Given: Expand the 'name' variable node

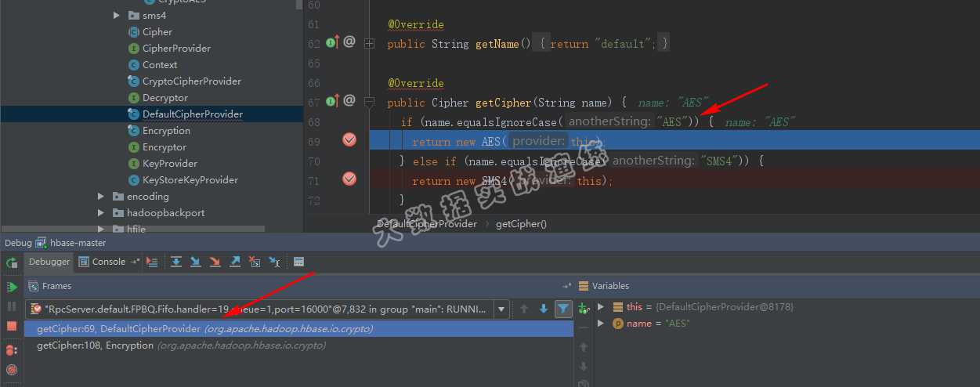Looking at the screenshot, I should (601, 324).
